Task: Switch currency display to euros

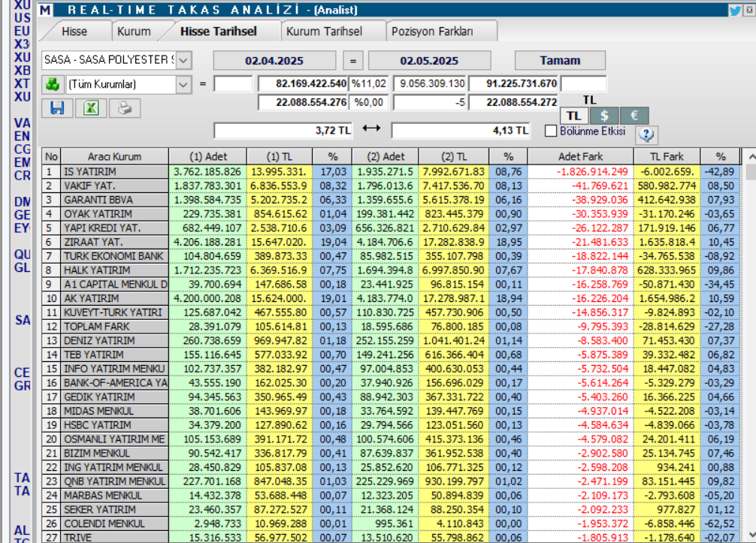Action: [x=634, y=116]
